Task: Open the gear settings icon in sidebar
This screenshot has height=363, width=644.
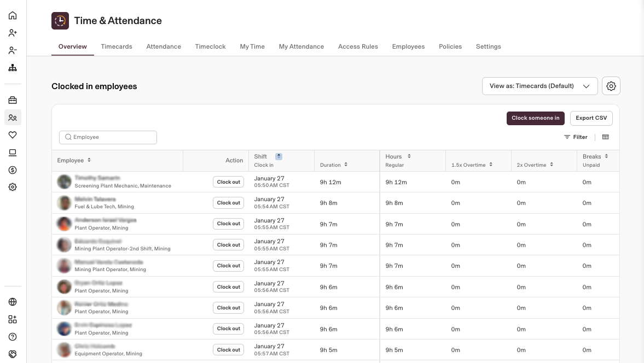Action: click(x=13, y=187)
